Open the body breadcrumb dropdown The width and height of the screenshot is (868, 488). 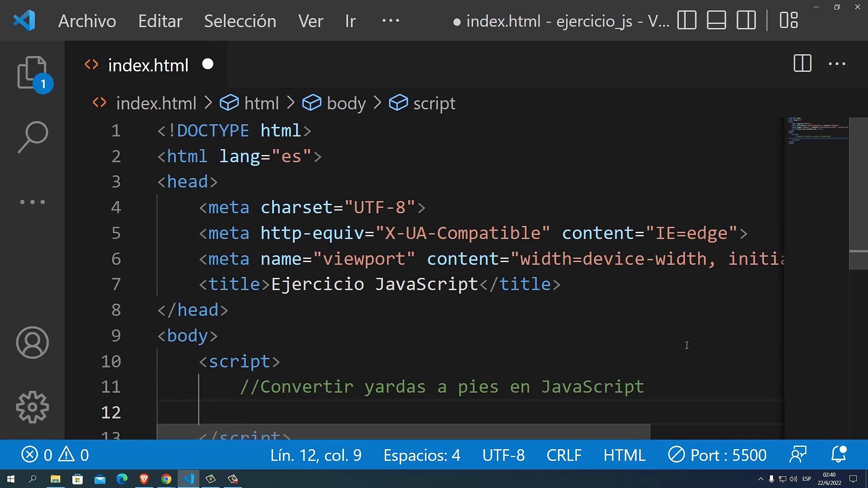click(x=346, y=103)
